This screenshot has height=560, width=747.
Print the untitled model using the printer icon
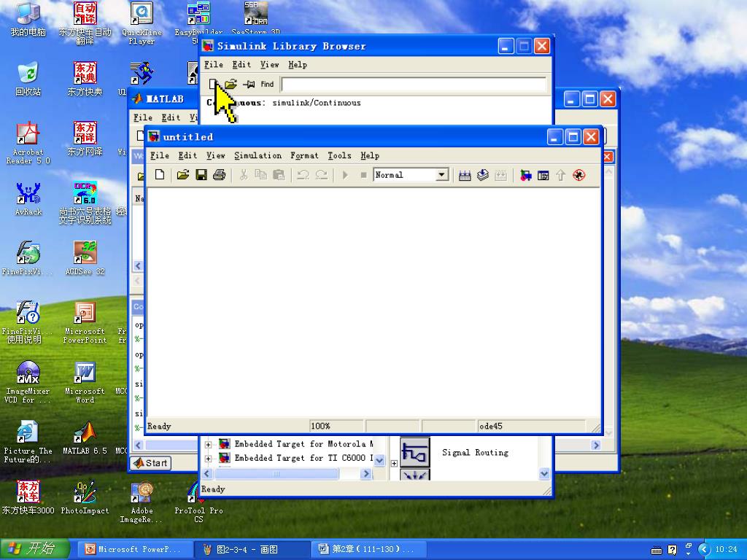click(x=219, y=175)
